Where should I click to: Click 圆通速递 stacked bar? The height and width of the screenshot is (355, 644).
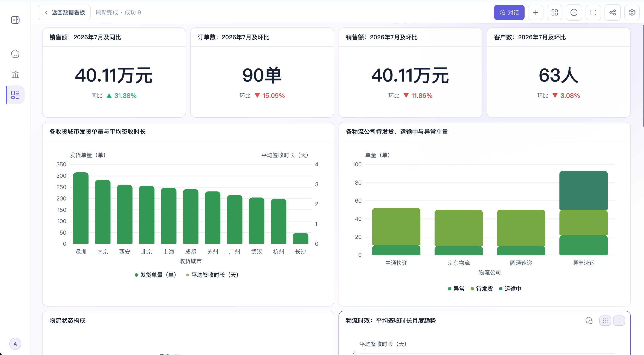pyautogui.click(x=521, y=232)
